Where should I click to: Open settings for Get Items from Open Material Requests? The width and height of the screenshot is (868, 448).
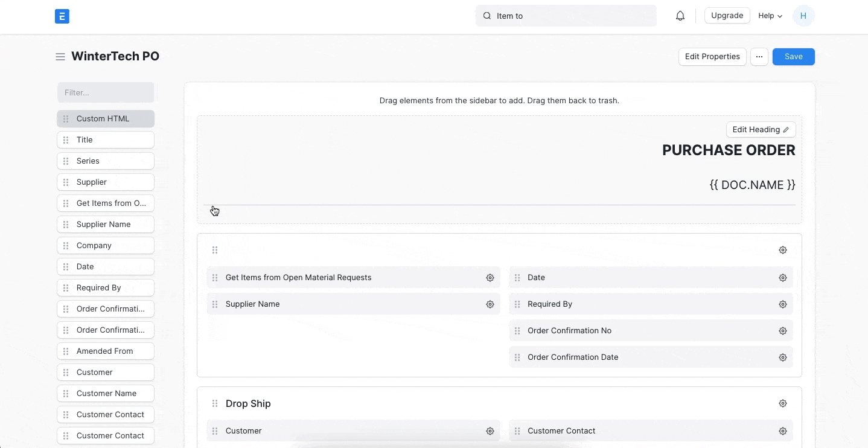(490, 278)
